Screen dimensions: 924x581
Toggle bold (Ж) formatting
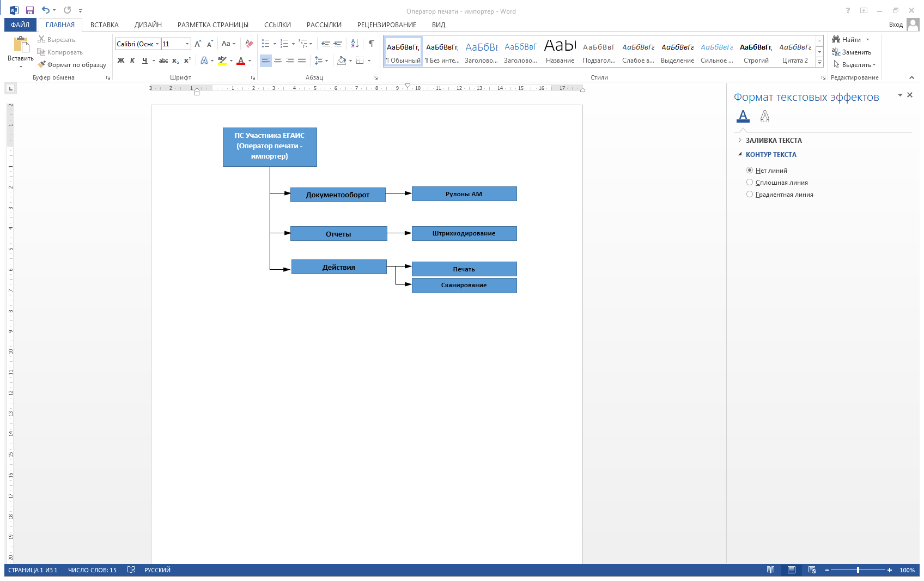[121, 60]
